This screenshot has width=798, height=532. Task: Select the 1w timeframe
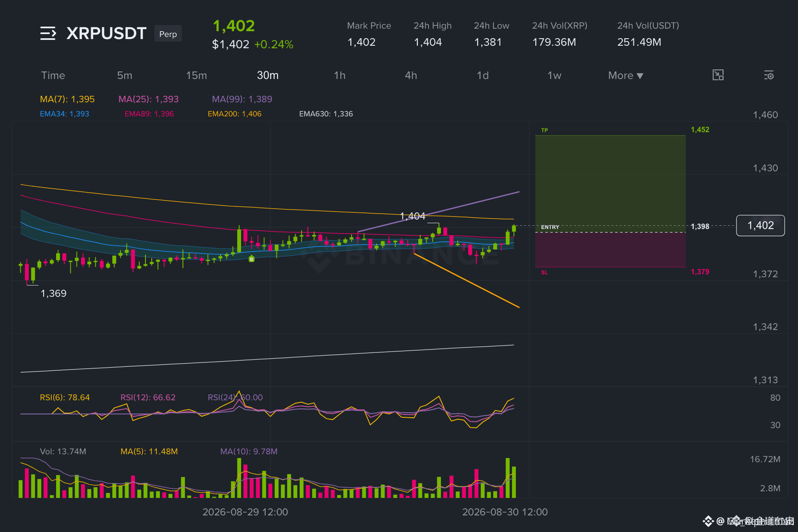[554, 76]
